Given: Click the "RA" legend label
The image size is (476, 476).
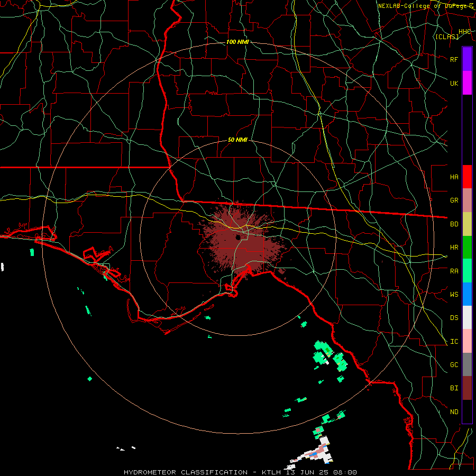Looking at the screenshot, I should tap(454, 271).
